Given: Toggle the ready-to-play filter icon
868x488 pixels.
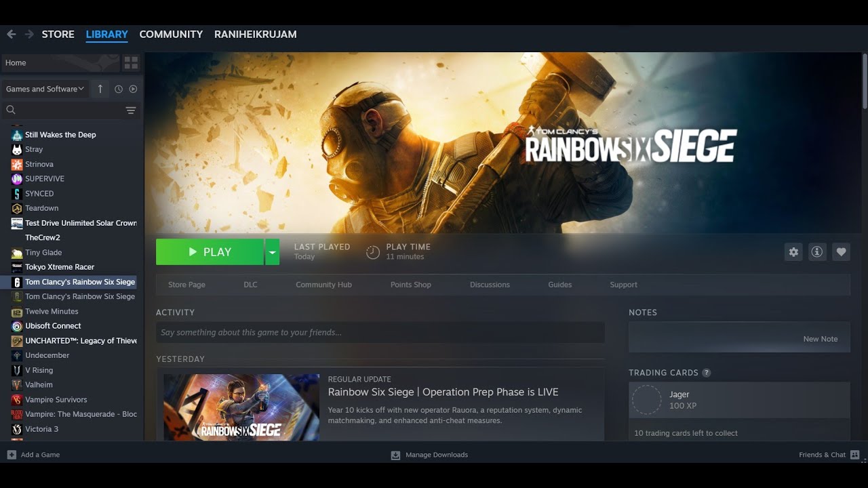Looking at the screenshot, I should tap(133, 89).
